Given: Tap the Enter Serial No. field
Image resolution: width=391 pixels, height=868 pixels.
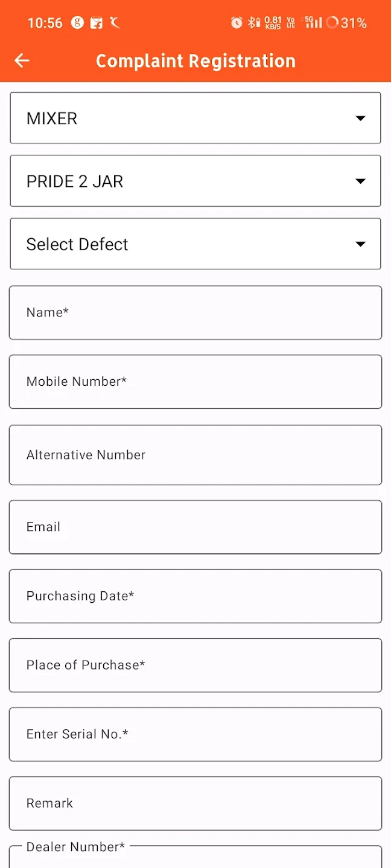Looking at the screenshot, I should 195,734.
